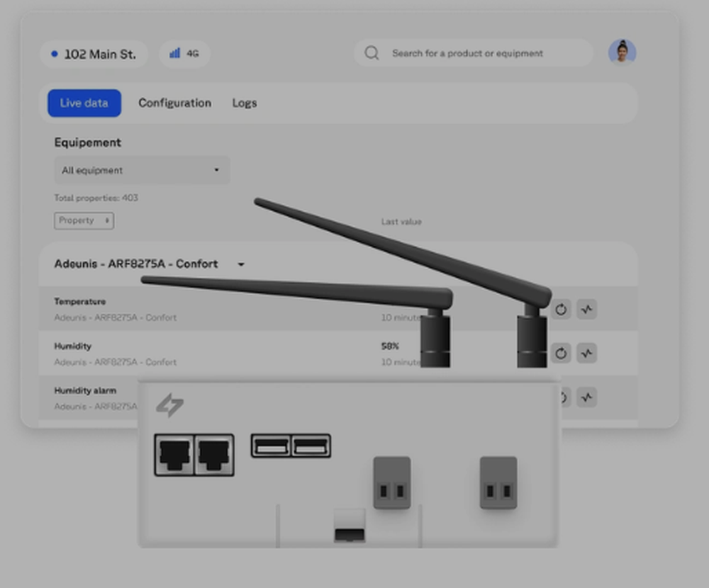Open the Temperature history chart icon
709x588 pixels.
pos(586,310)
